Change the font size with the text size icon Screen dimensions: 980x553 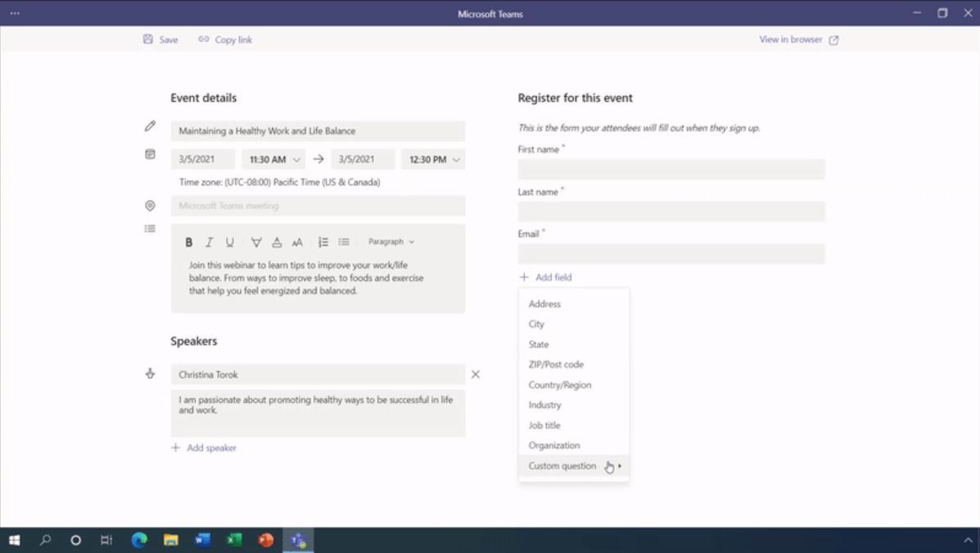pos(297,242)
